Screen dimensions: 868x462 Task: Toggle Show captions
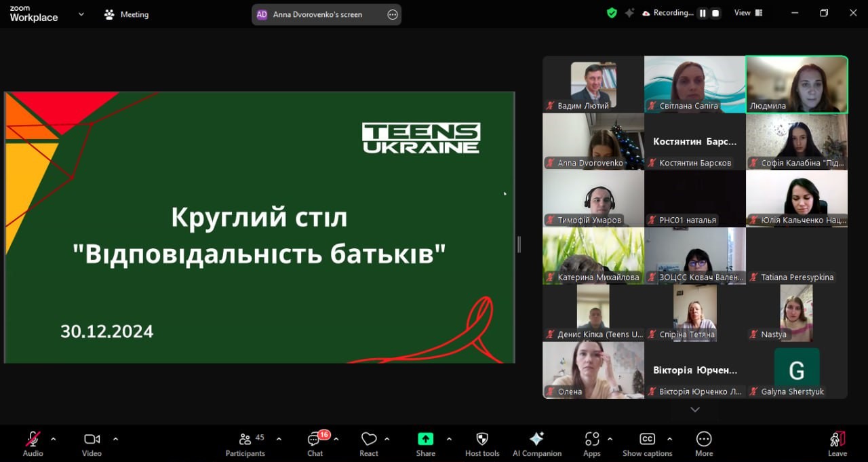click(x=647, y=439)
